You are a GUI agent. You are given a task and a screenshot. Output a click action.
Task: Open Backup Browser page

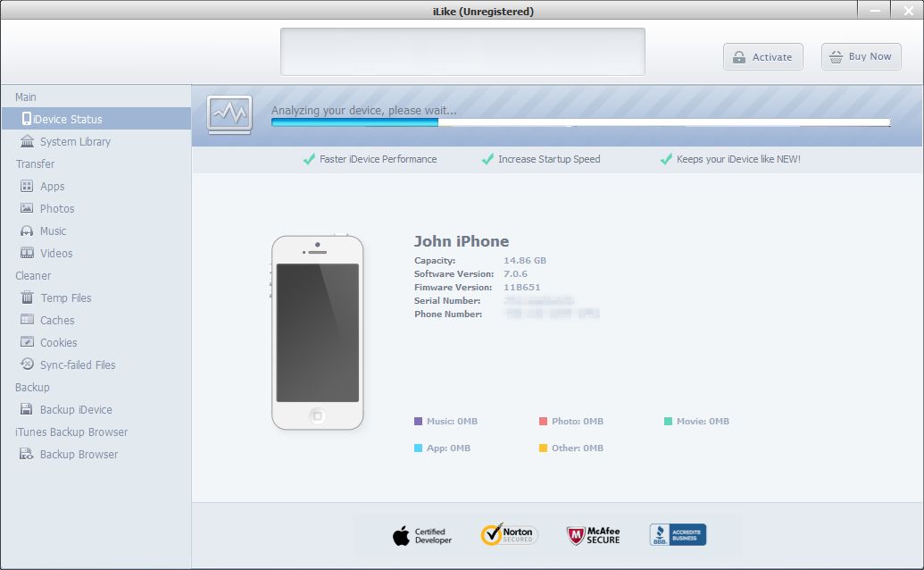point(96,455)
